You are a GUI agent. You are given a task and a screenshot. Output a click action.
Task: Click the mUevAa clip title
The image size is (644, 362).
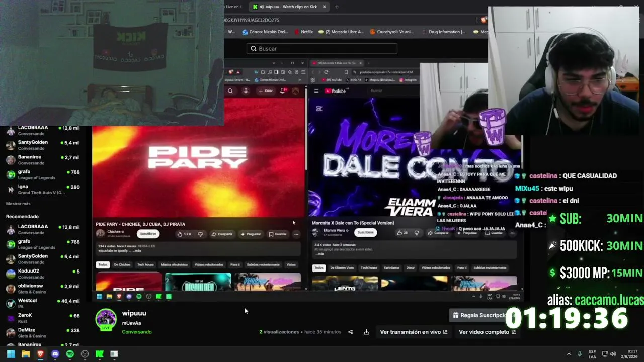(131, 323)
